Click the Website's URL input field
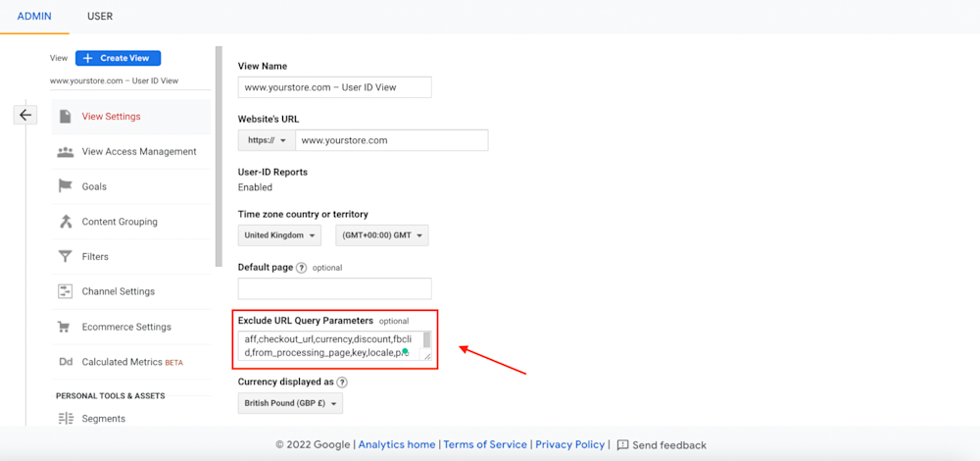The height and width of the screenshot is (461, 980). [392, 140]
